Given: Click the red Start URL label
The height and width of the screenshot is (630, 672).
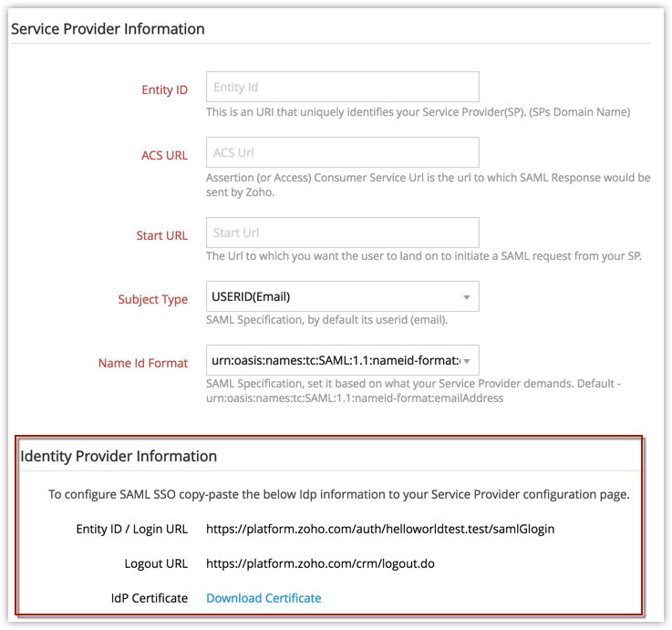Looking at the screenshot, I should [161, 235].
